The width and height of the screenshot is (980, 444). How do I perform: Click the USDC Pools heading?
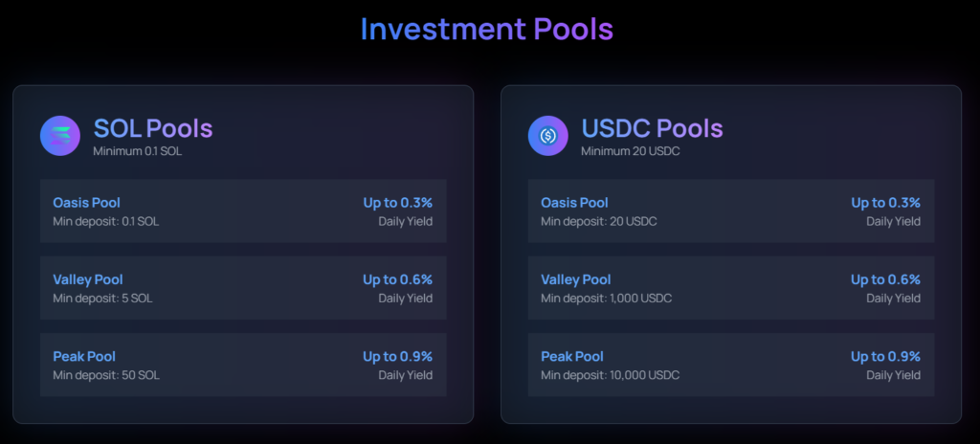tap(652, 128)
